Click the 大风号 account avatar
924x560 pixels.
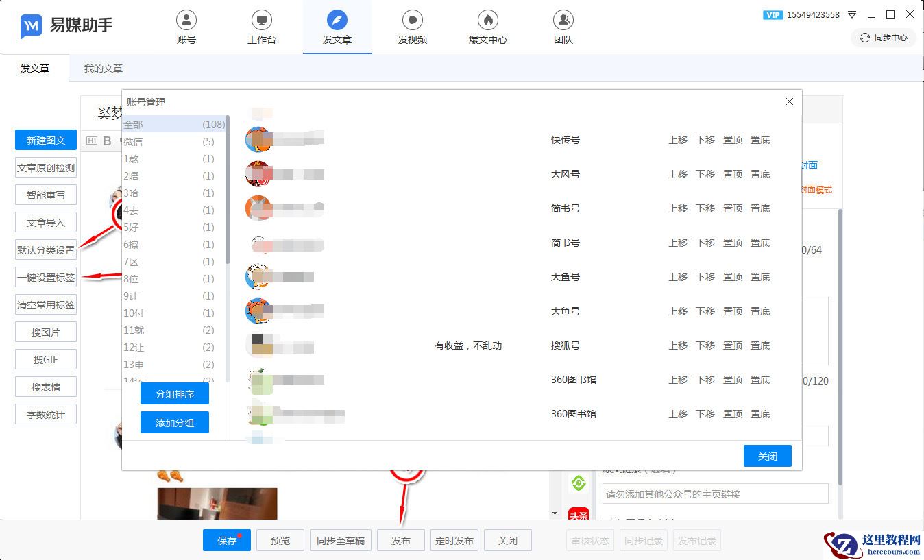click(x=258, y=174)
